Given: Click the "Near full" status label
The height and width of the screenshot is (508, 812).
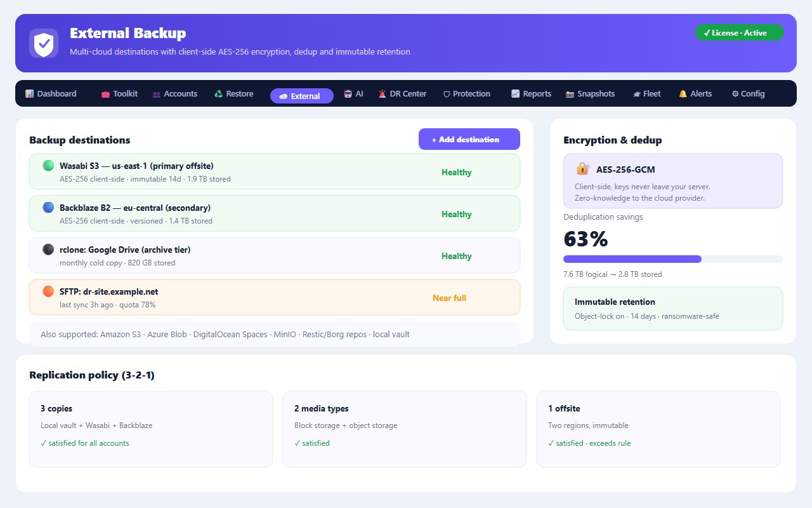Looking at the screenshot, I should click(x=449, y=298).
